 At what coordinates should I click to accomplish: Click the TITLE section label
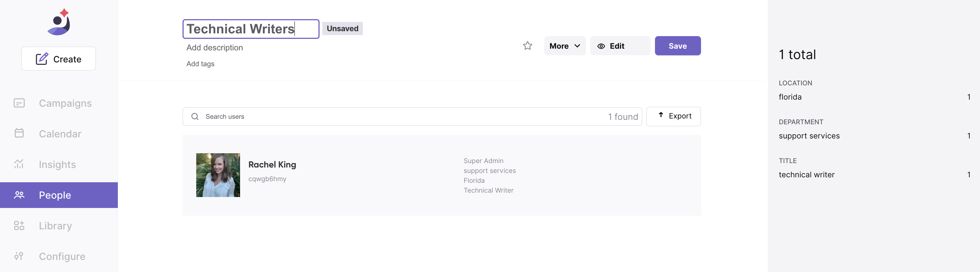pyautogui.click(x=788, y=161)
